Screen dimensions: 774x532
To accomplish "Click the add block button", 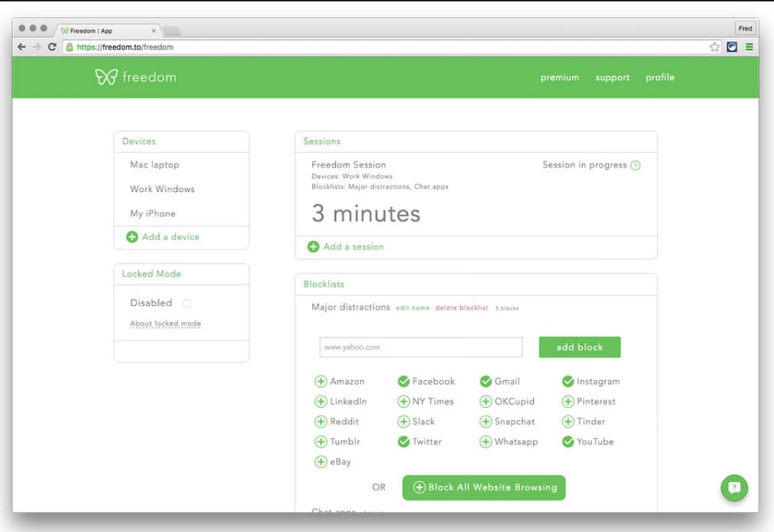I will click(x=580, y=347).
